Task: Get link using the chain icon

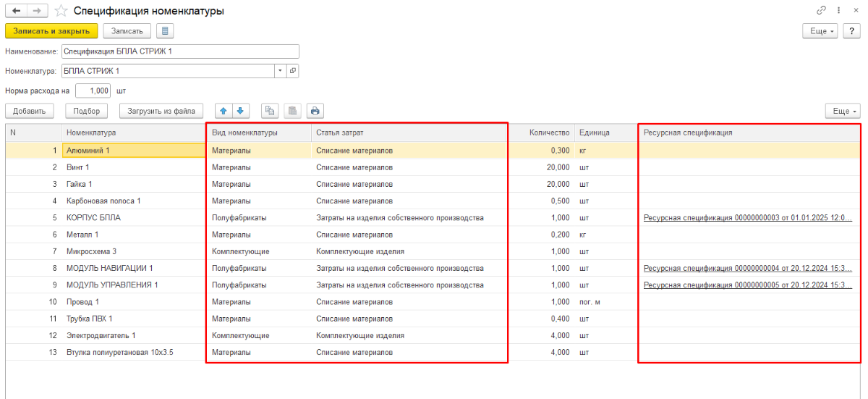Action: pyautogui.click(x=821, y=11)
